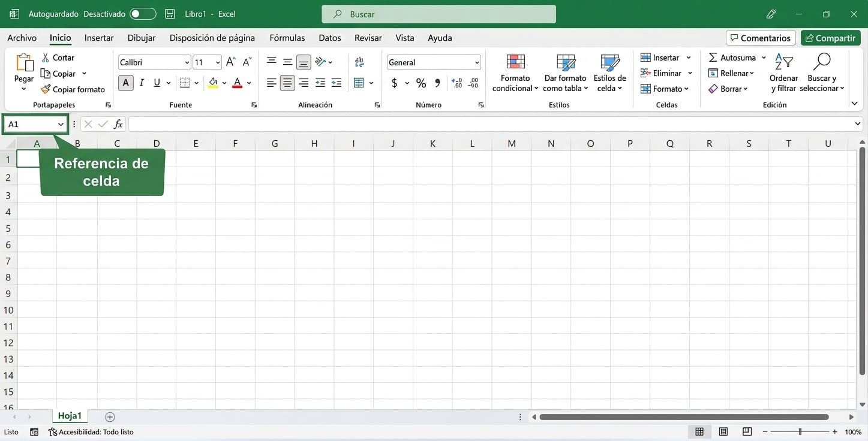This screenshot has width=868, height=441.
Task: Open Estilos de celda gallery
Action: pos(610,73)
